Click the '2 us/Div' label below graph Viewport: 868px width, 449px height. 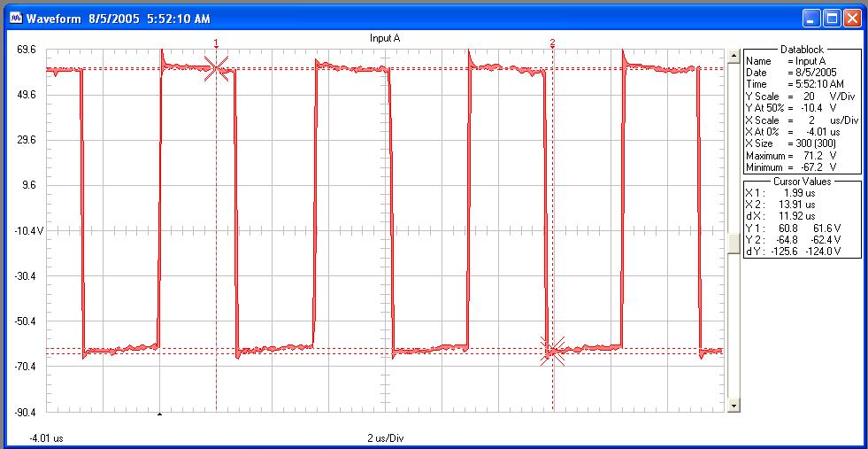click(386, 437)
